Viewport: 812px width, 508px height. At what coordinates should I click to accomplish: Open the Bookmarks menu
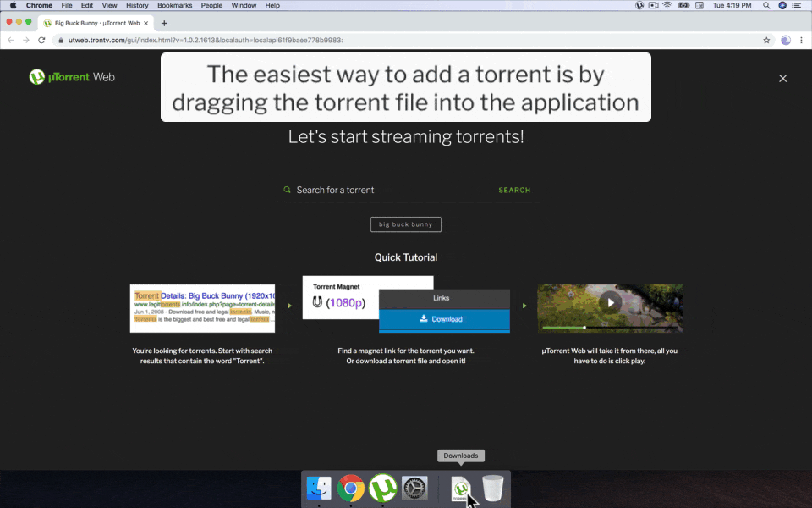pyautogui.click(x=174, y=5)
